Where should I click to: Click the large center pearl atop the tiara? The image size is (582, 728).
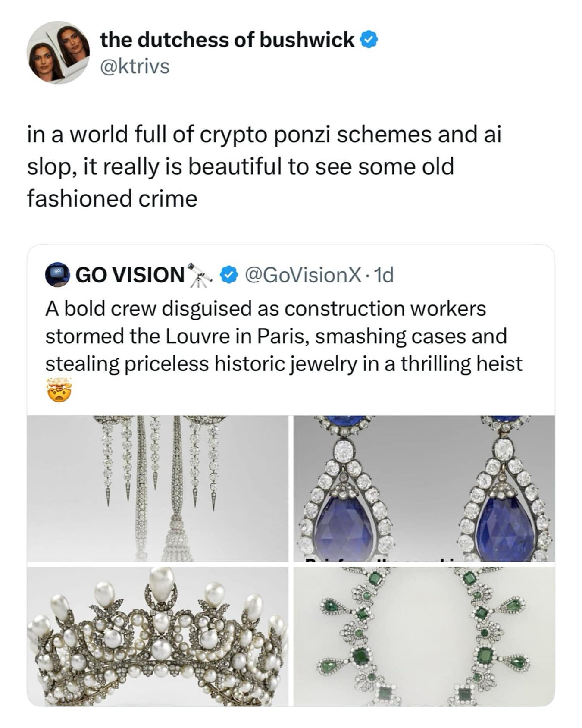161,584
